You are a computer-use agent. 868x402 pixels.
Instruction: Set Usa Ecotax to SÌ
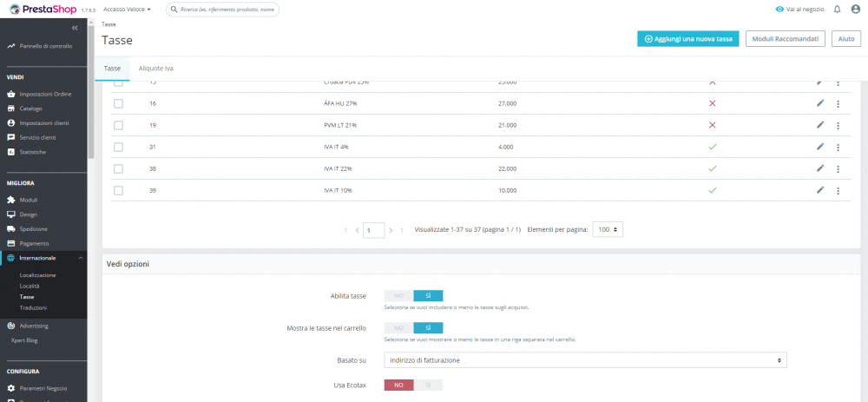pyautogui.click(x=429, y=385)
